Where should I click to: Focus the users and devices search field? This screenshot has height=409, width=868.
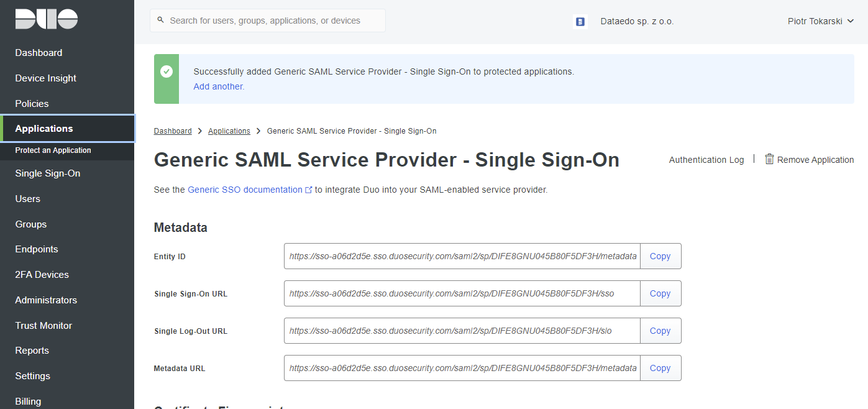[x=273, y=21]
